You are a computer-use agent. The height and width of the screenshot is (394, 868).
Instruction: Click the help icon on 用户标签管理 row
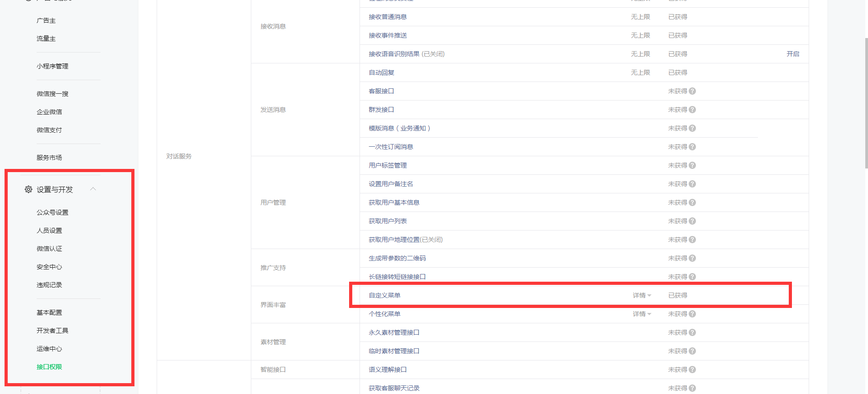692,165
